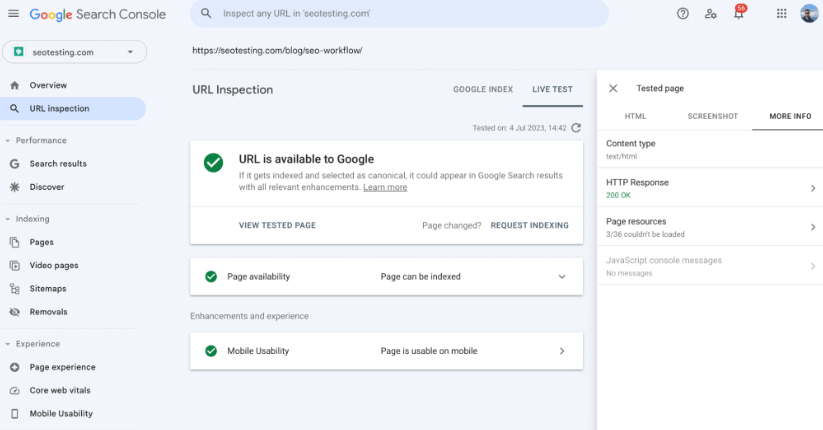Focus the Inspect any URL search field
Screen dimensions: 823x430
399,14
